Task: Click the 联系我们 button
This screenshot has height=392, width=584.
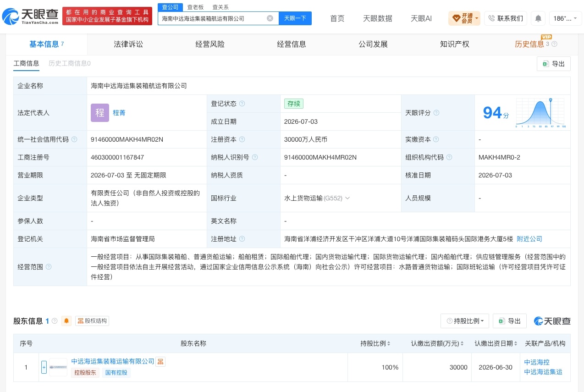Action: click(506, 18)
